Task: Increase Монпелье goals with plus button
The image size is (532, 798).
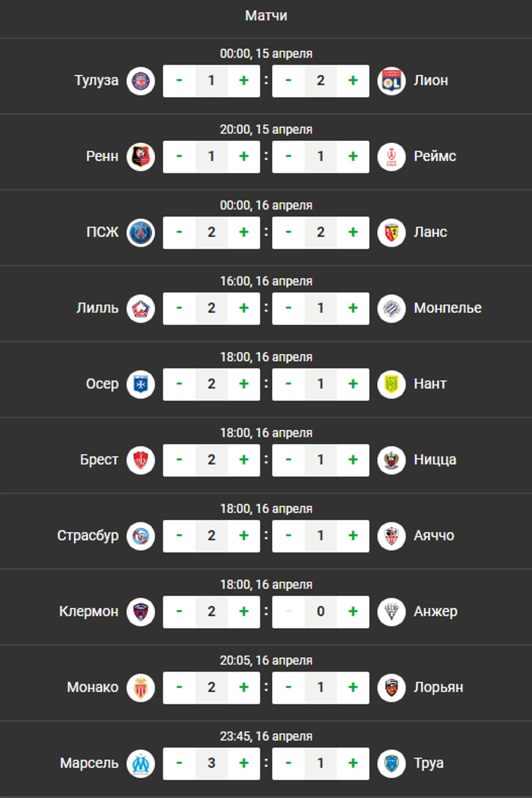Action: click(353, 308)
